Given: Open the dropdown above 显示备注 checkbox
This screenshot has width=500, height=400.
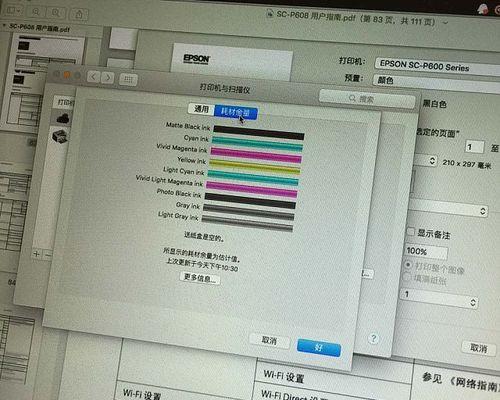Looking at the screenshot, I should (448, 209).
